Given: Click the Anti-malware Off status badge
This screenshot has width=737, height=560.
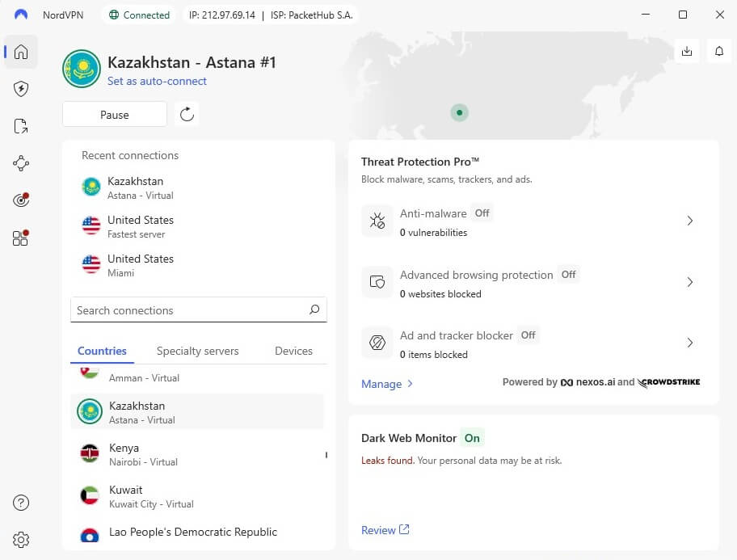Looking at the screenshot, I should [x=482, y=213].
